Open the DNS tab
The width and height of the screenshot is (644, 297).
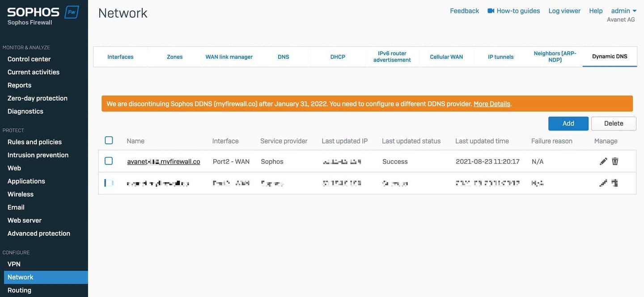click(284, 57)
